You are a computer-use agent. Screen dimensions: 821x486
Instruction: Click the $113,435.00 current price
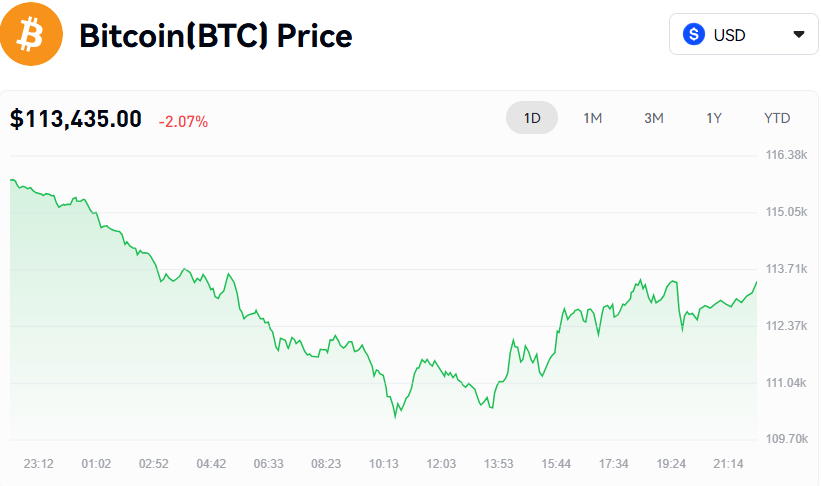pyautogui.click(x=76, y=119)
